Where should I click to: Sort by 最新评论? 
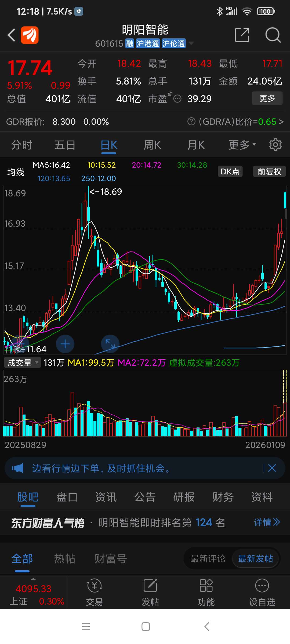pyautogui.click(x=208, y=559)
